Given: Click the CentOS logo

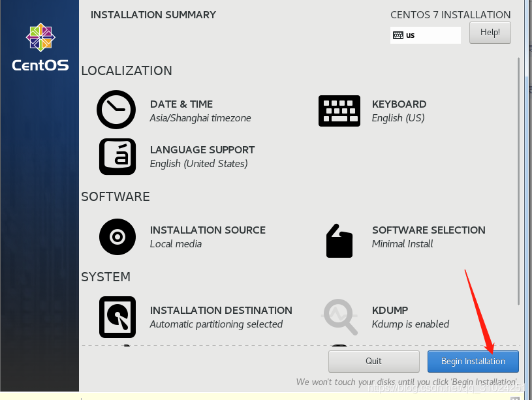Looking at the screenshot, I should point(40,47).
